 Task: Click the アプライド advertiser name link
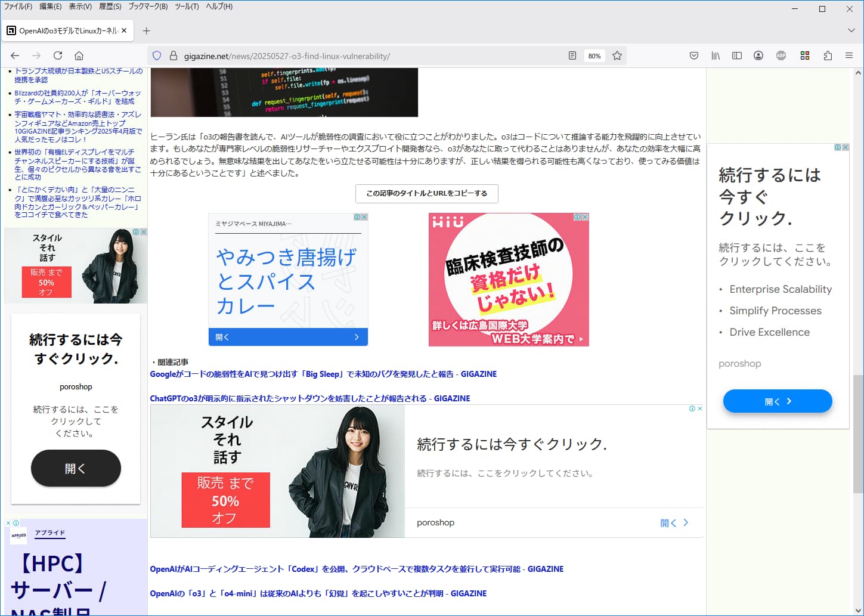[x=50, y=533]
